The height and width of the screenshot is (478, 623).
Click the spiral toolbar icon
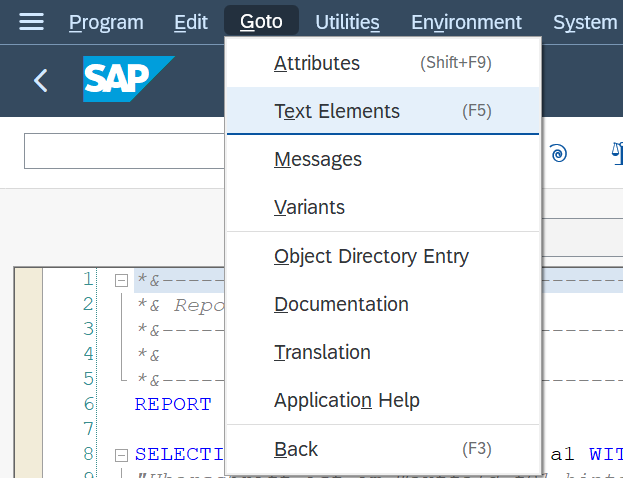pos(558,153)
